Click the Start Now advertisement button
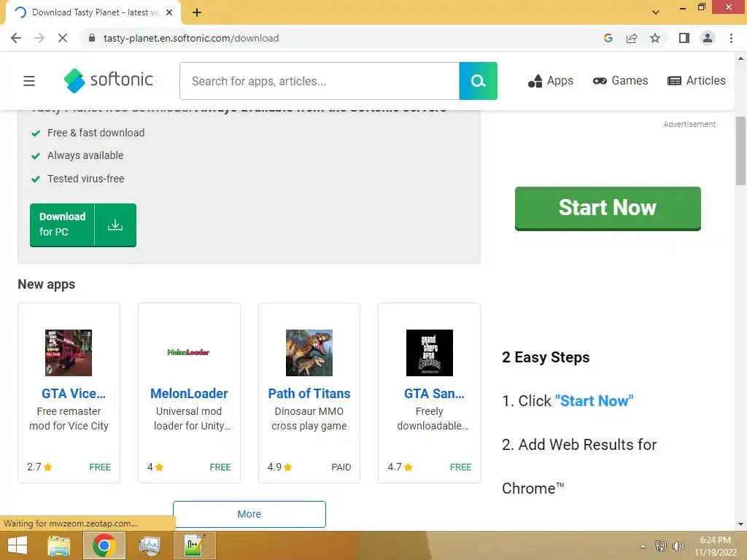747x560 pixels. click(608, 208)
